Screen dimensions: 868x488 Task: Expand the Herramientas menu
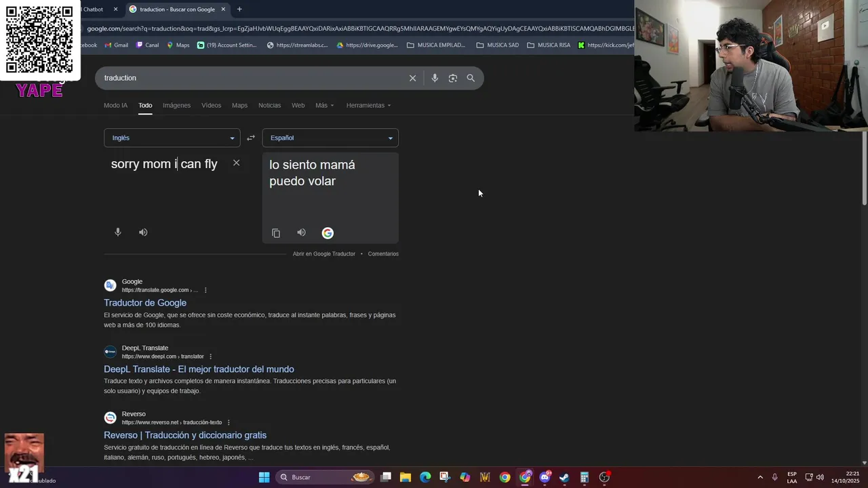click(368, 105)
